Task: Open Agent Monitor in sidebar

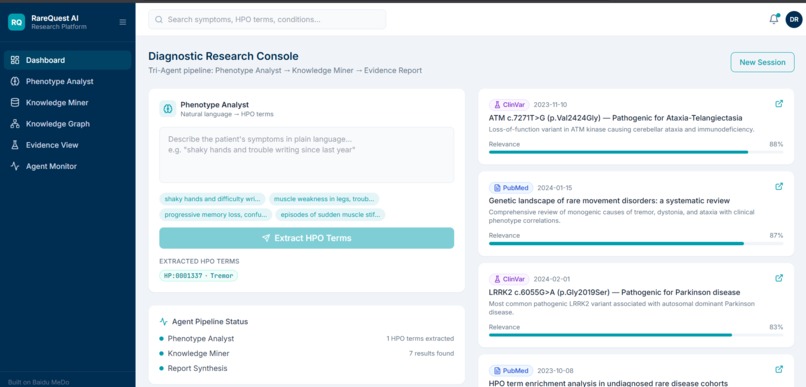Action: (x=67, y=167)
